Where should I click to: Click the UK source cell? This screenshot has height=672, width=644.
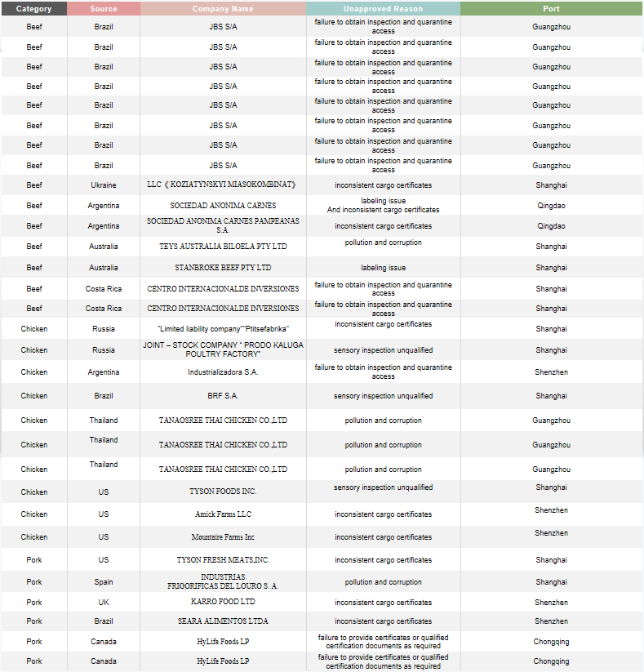pos(104,602)
